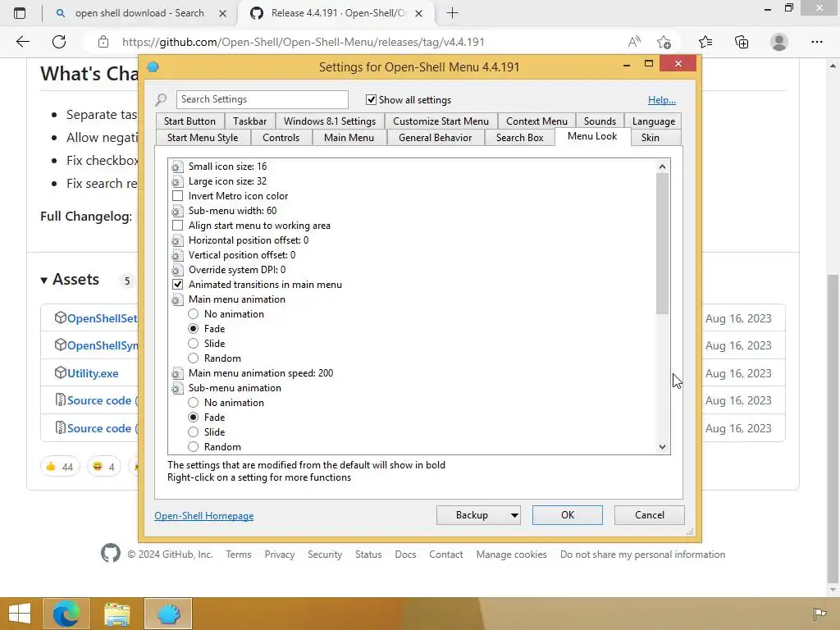Viewport: 840px width, 630px height.
Task: Confirm settings with the OK button
Action: pyautogui.click(x=568, y=515)
